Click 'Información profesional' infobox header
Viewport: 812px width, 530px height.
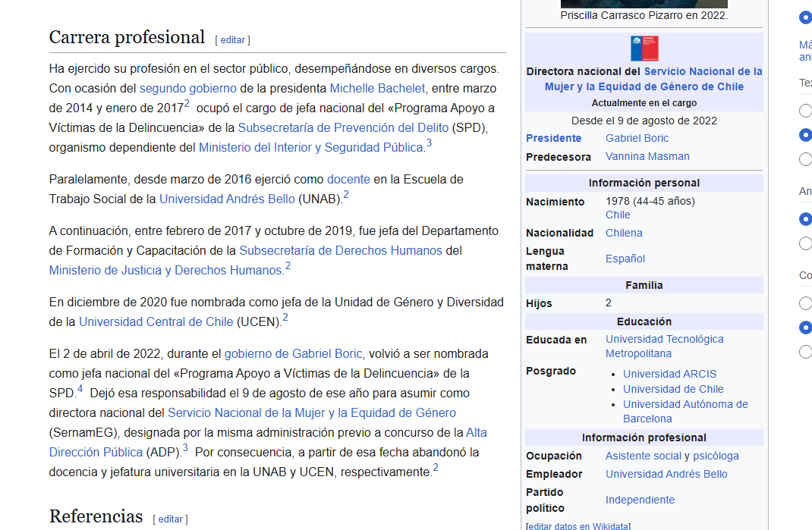[644, 437]
